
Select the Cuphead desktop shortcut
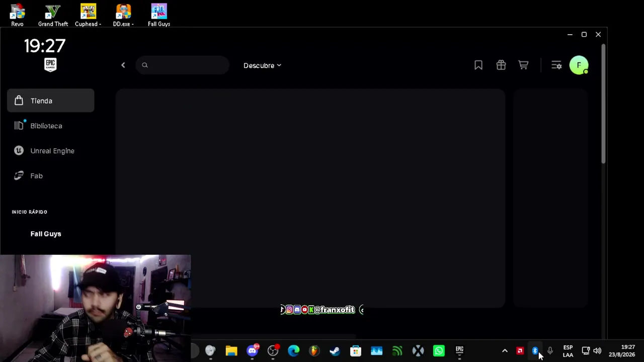pyautogui.click(x=88, y=15)
